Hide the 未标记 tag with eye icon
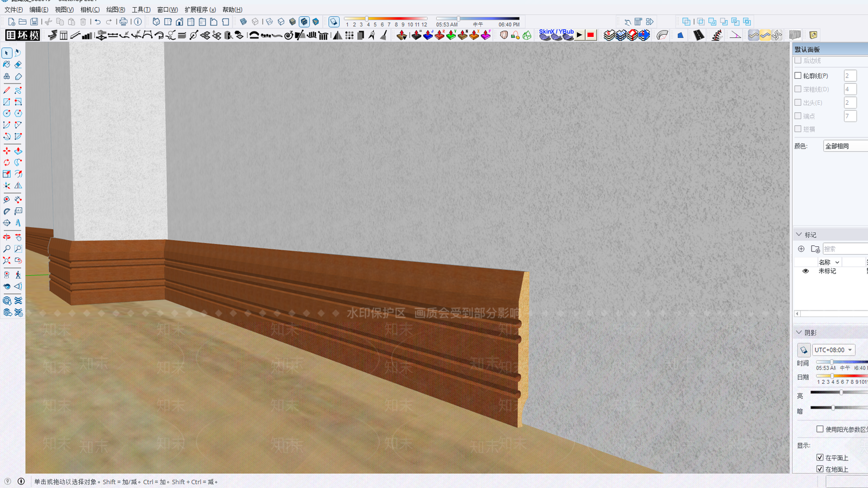Screen dimensions: 868x488 (x=806, y=271)
